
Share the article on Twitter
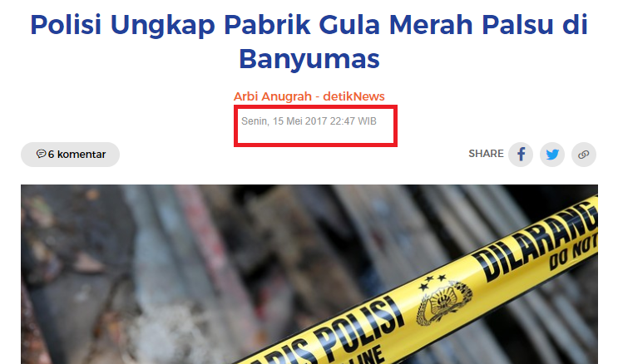coord(552,155)
